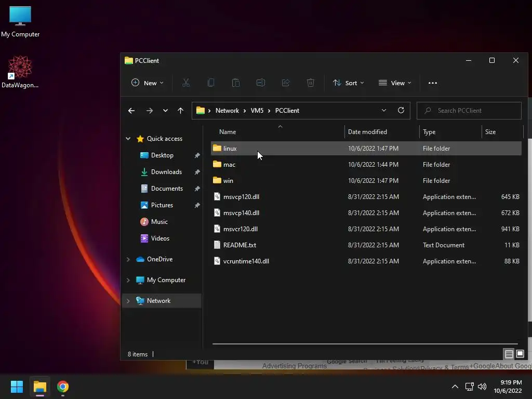Open Desktop in Quick access
This screenshot has width=532, height=399.
(x=162, y=155)
